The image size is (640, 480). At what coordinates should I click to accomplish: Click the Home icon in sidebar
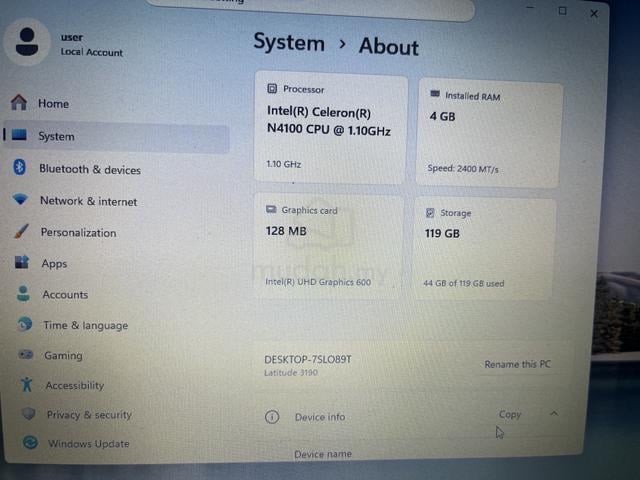[x=19, y=102]
